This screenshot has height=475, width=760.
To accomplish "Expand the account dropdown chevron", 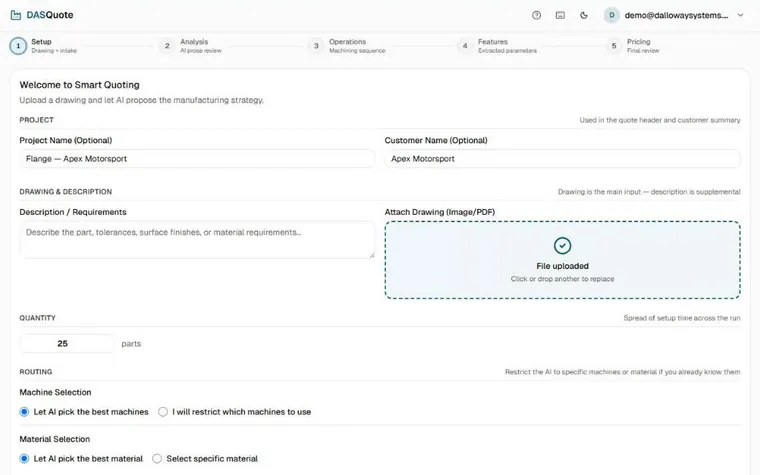I will 740,15.
